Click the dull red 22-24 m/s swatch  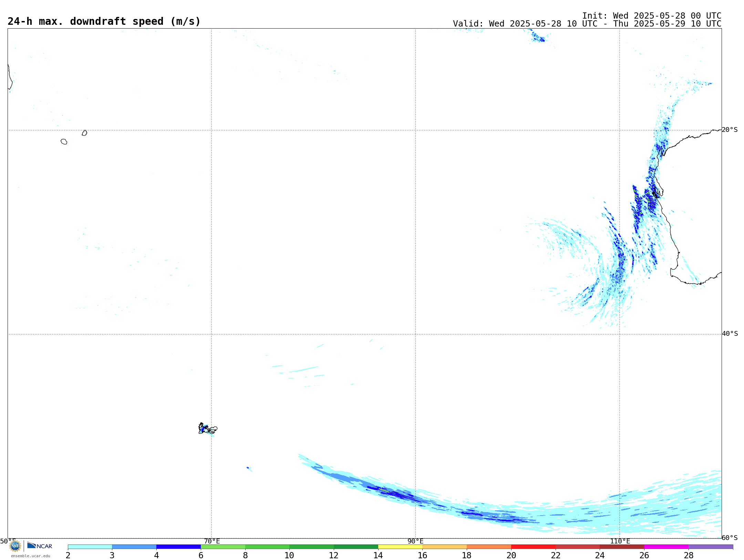pos(578,547)
